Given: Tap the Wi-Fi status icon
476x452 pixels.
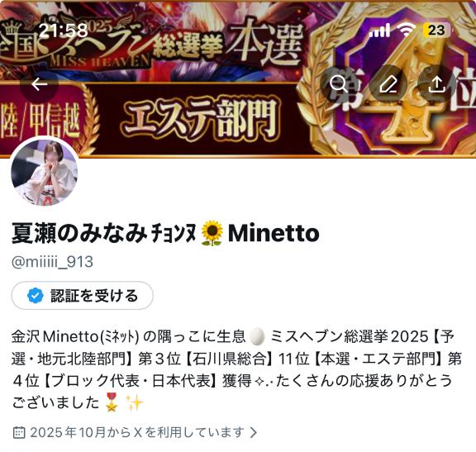Looking at the screenshot, I should pyautogui.click(x=406, y=30).
